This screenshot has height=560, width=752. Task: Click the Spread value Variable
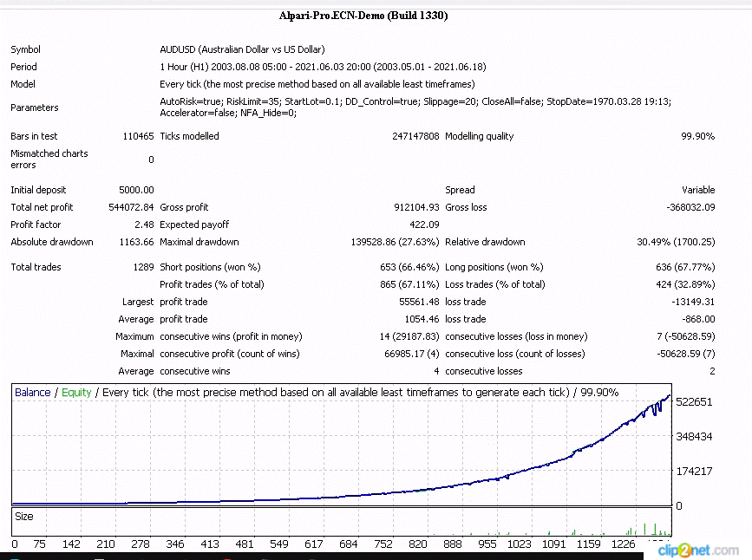(x=698, y=190)
